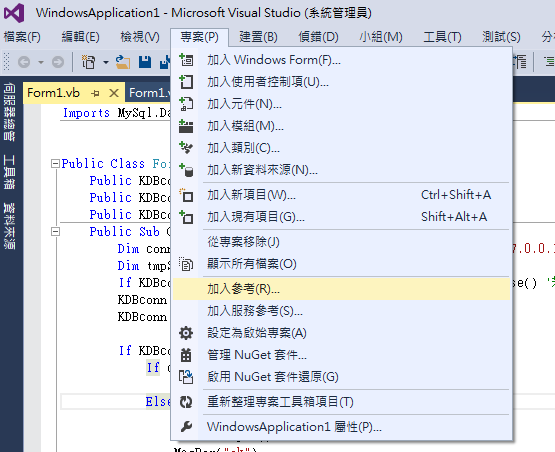Click the 管理 NuGet 套件 icon
The width and height of the screenshot is (555, 452).
186,355
